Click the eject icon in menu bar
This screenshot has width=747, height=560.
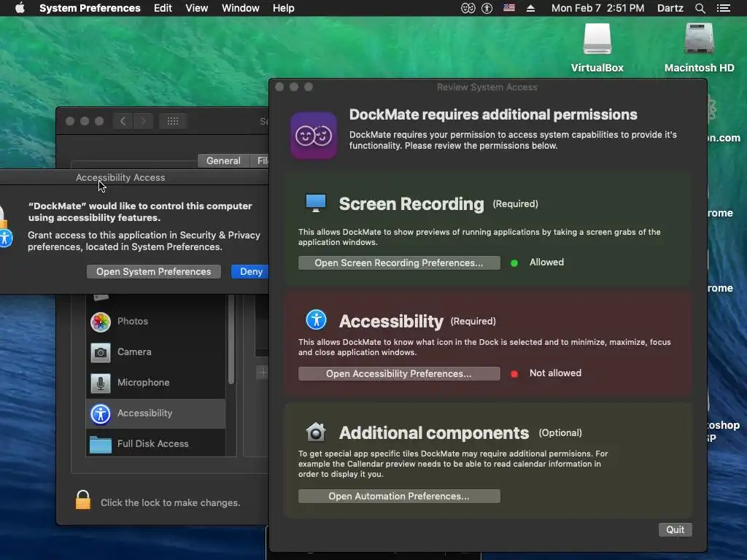tap(531, 8)
